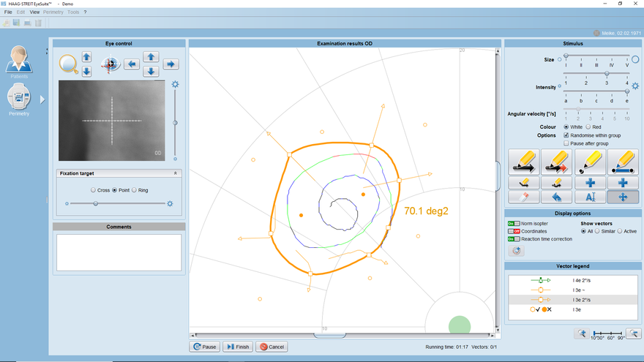Image resolution: width=644 pixels, height=362 pixels.
Task: Choose Ring as fixation target
Action: (134, 190)
